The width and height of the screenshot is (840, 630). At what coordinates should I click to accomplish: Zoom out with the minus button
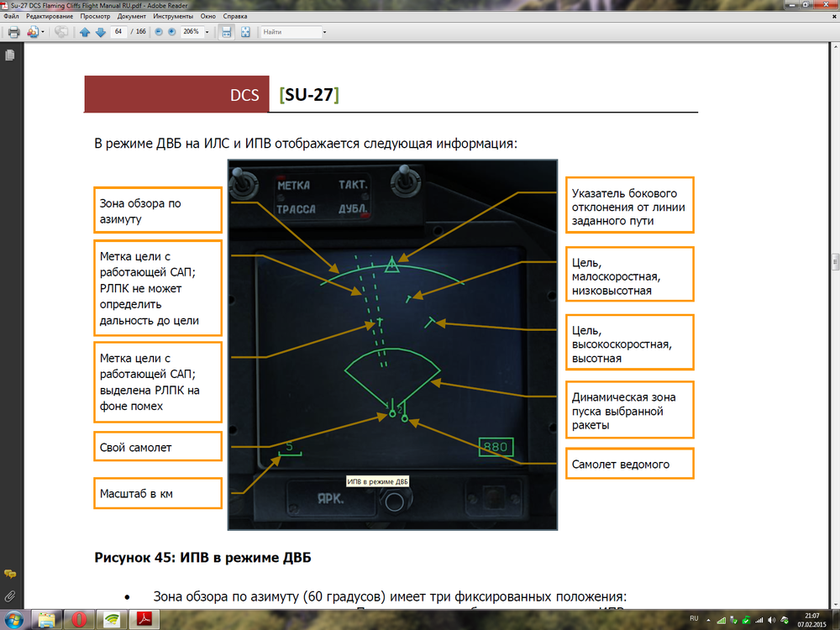159,32
